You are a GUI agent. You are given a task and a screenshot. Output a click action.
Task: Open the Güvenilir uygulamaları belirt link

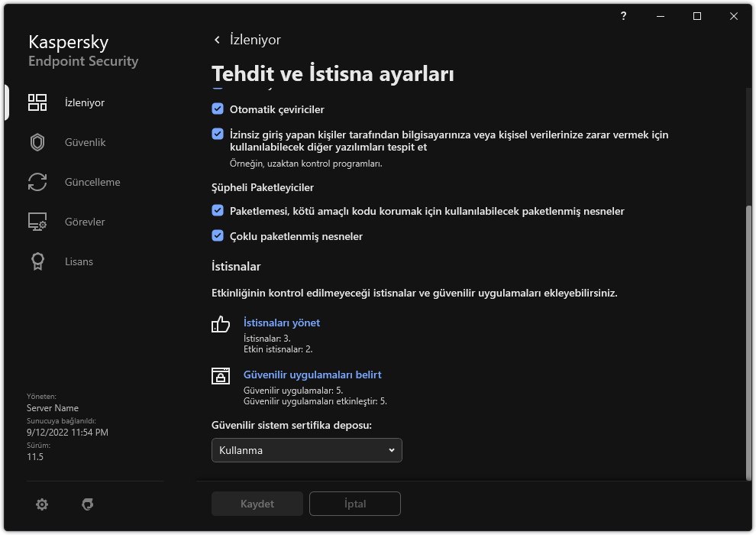point(312,374)
